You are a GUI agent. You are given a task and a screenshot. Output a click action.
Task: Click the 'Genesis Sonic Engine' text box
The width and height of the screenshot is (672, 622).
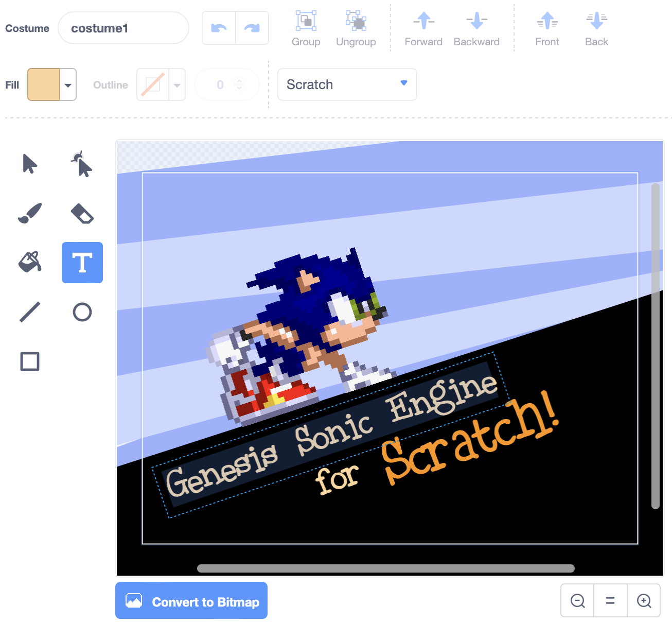pos(331,435)
